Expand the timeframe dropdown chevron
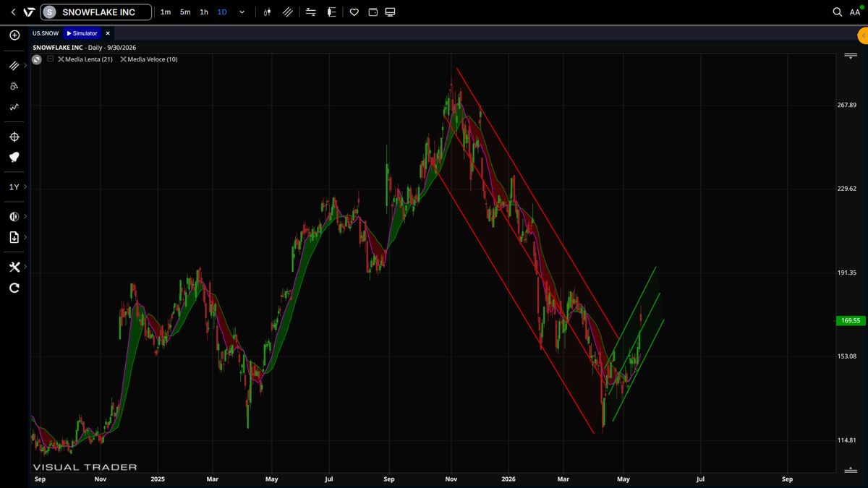This screenshot has width=868, height=488. click(x=242, y=12)
